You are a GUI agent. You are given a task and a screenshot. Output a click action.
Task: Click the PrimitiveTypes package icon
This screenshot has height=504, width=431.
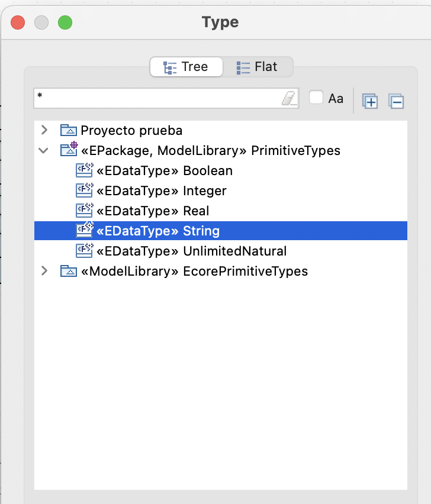[x=69, y=150]
